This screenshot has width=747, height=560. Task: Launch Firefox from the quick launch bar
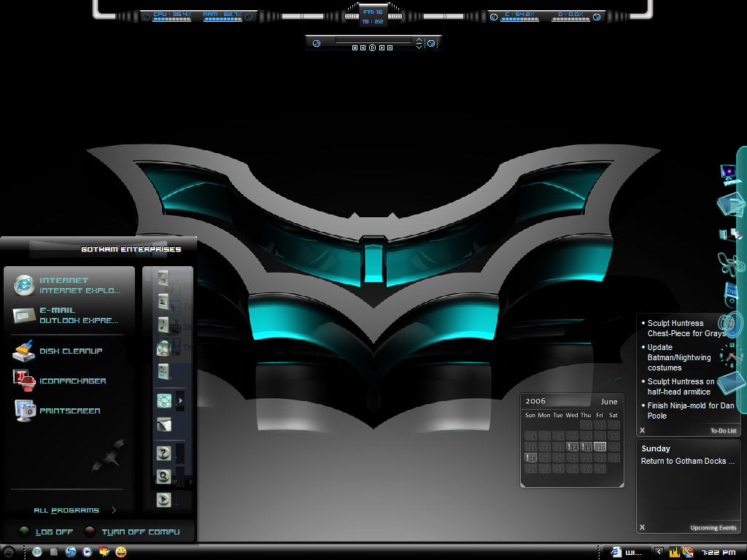click(x=70, y=551)
